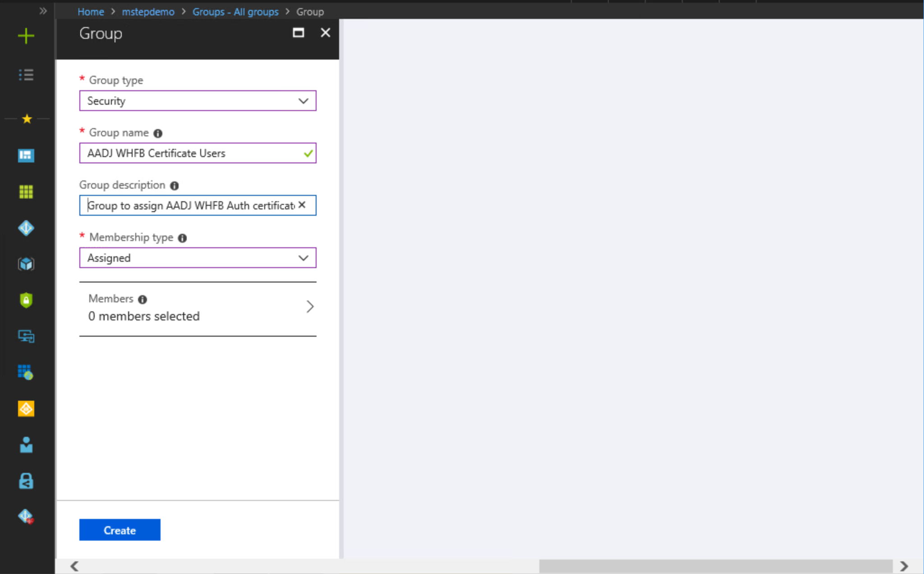
Task: Click the info icon beside Membership type
Action: [182, 238]
